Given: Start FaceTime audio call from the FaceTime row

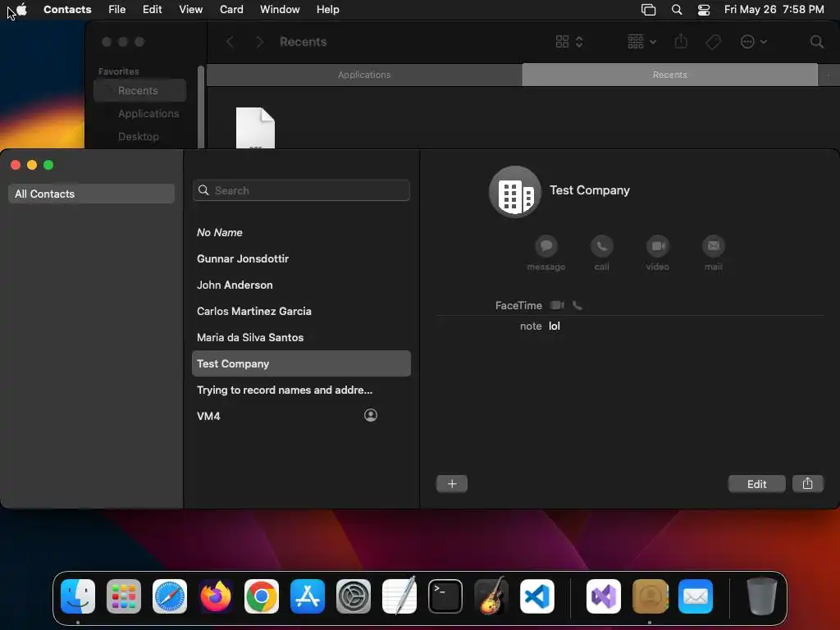Looking at the screenshot, I should tap(577, 305).
